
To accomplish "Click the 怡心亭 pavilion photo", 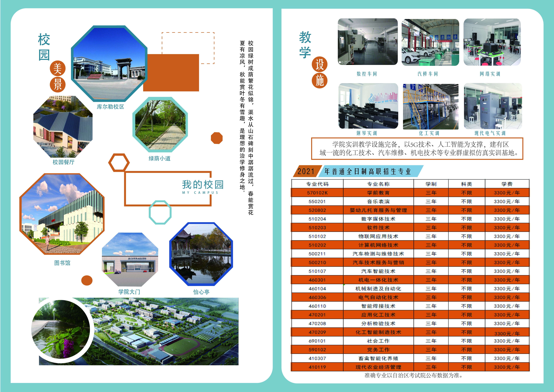I will (x=201, y=254).
